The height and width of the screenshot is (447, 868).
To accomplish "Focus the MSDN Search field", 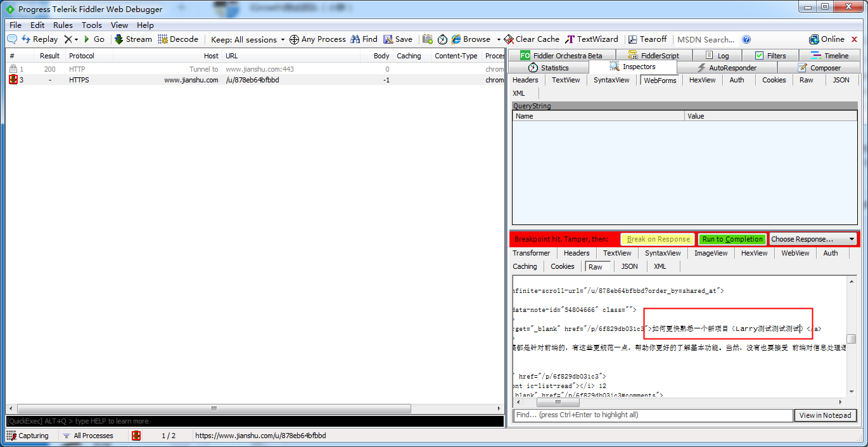I will pos(706,39).
